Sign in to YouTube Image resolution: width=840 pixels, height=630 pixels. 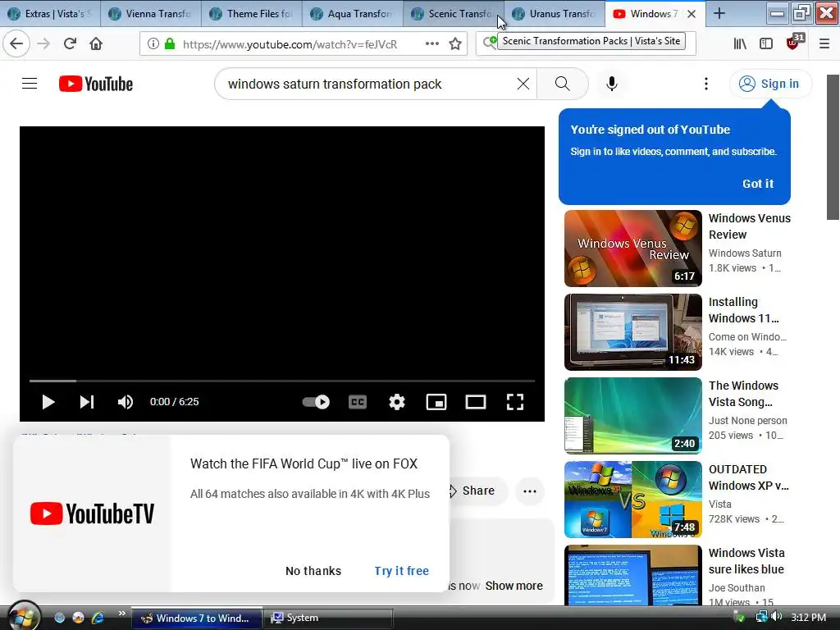point(770,84)
